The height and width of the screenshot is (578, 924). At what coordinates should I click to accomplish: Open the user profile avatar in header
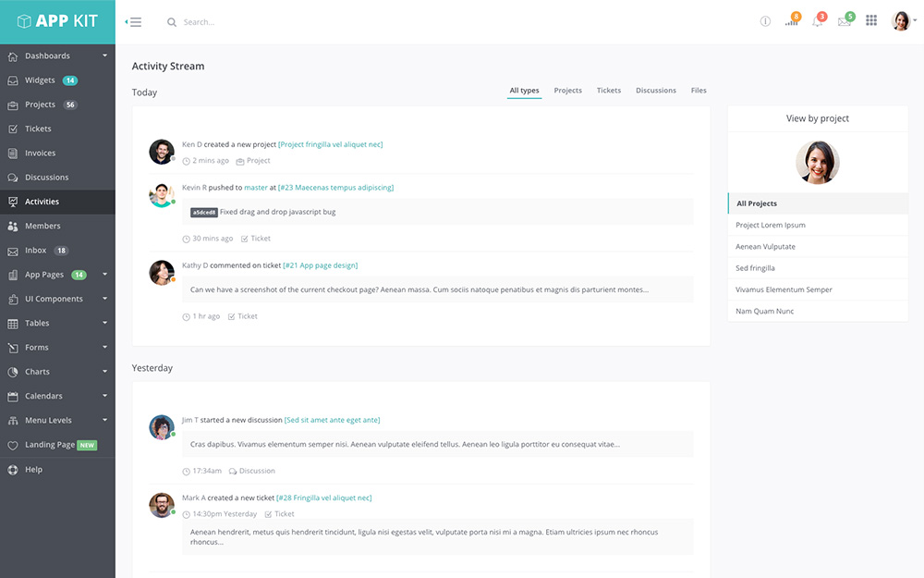pyautogui.click(x=901, y=21)
